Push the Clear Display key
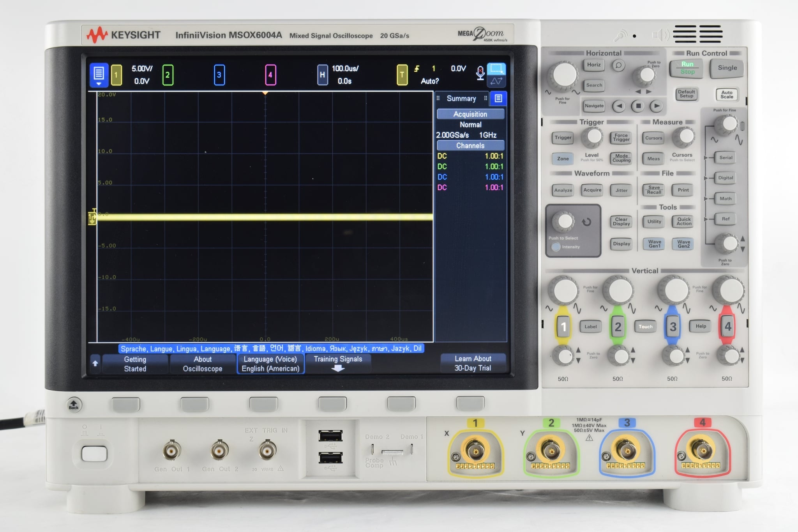This screenshot has height=532, width=798. click(621, 222)
